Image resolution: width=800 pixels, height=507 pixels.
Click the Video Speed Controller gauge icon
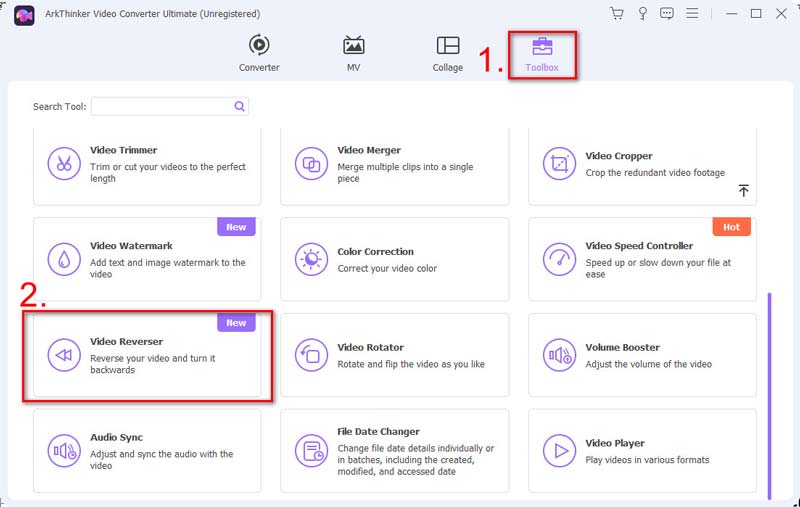(x=559, y=259)
